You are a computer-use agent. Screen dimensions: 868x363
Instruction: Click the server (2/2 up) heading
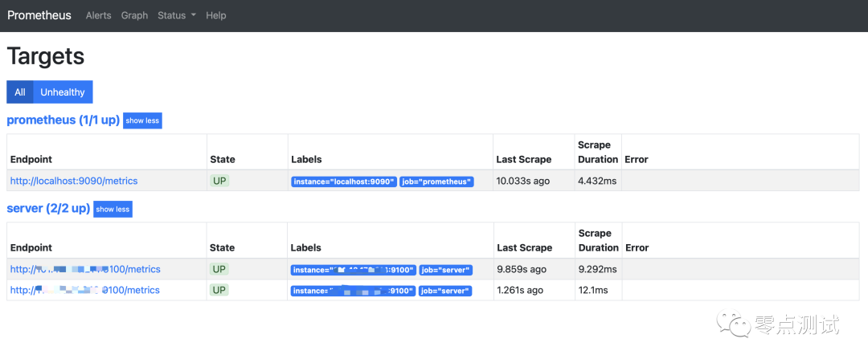click(x=48, y=209)
